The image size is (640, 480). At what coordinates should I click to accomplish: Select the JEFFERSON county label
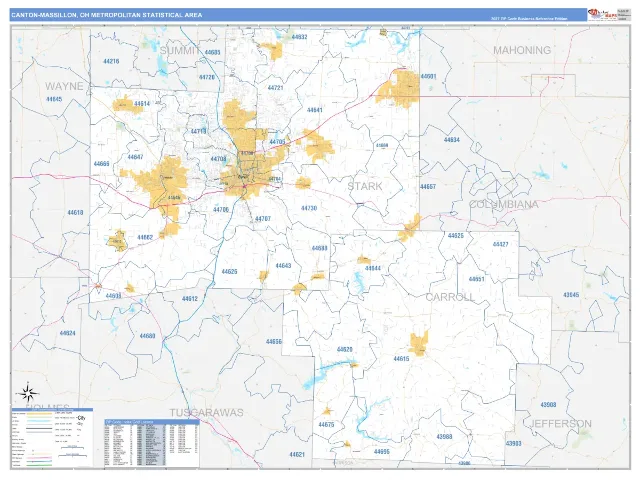tap(560, 424)
